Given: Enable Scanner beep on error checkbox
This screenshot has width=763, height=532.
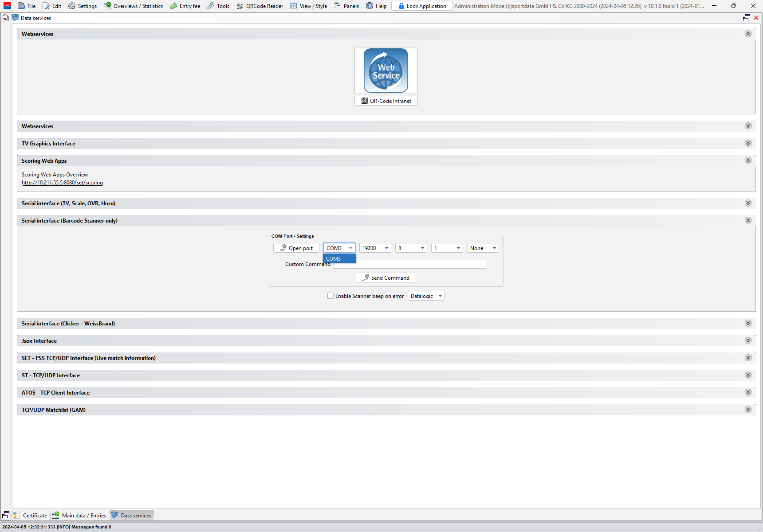Looking at the screenshot, I should (x=330, y=296).
